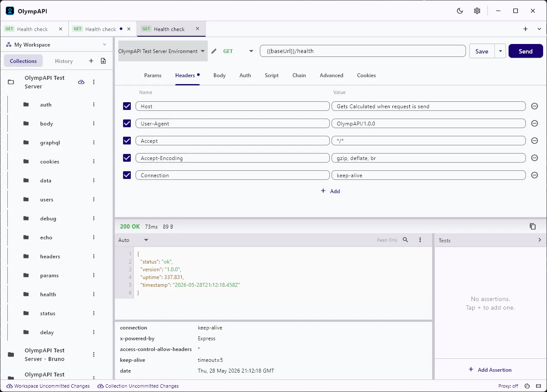Switch to Chain tab
This screenshot has height=392, width=547.
[299, 75]
